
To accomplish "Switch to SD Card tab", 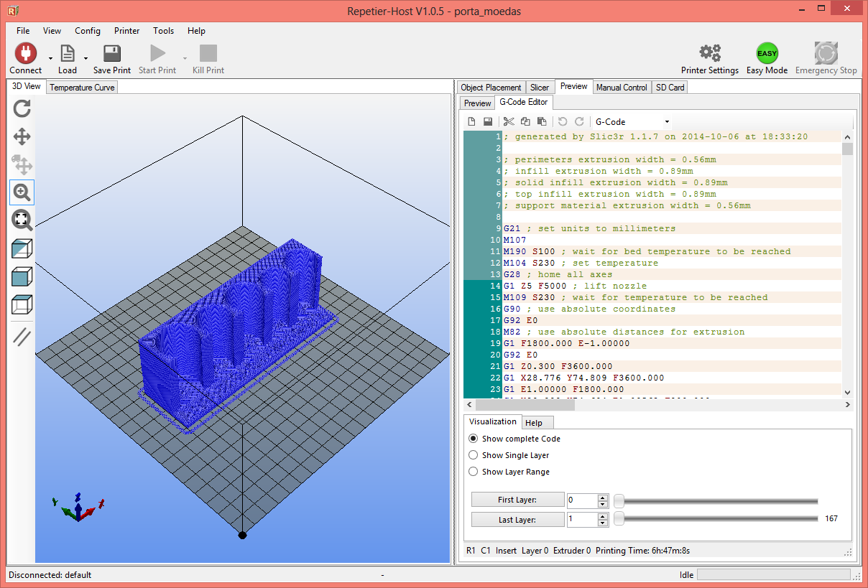I will (670, 88).
